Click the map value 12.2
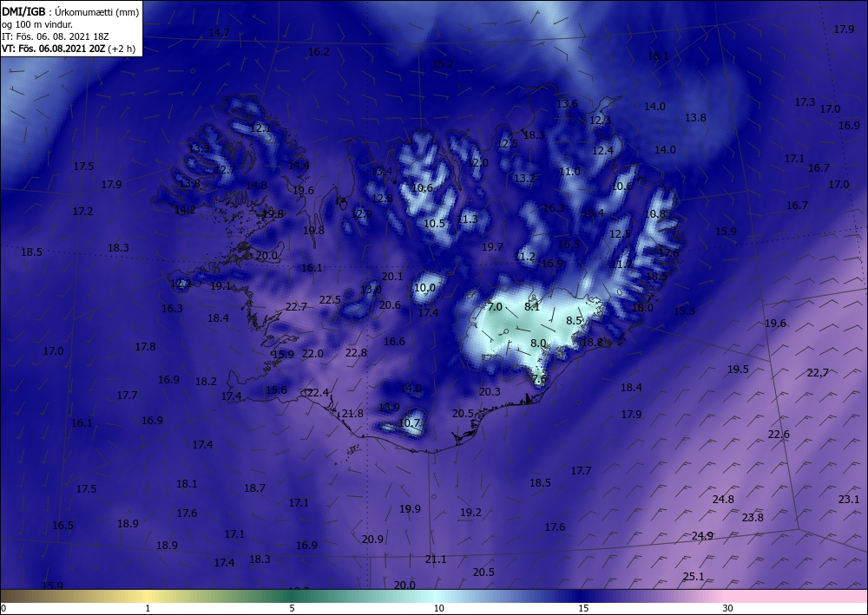This screenshot has height=615, width=868. click(181, 283)
